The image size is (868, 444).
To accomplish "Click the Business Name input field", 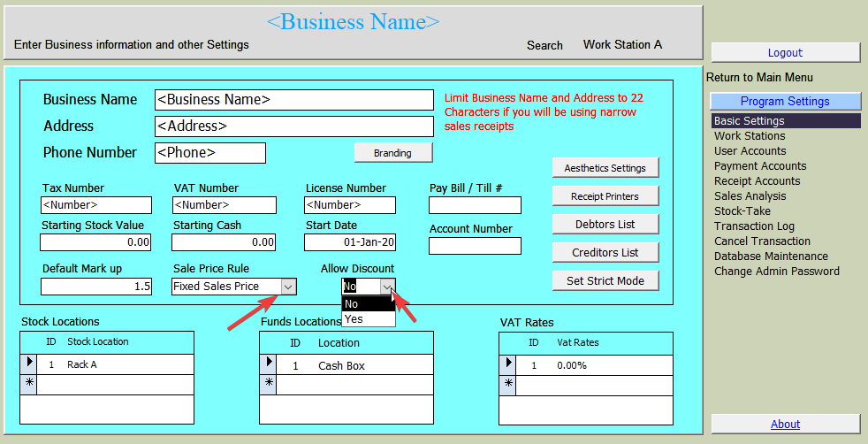I will pyautogui.click(x=293, y=100).
